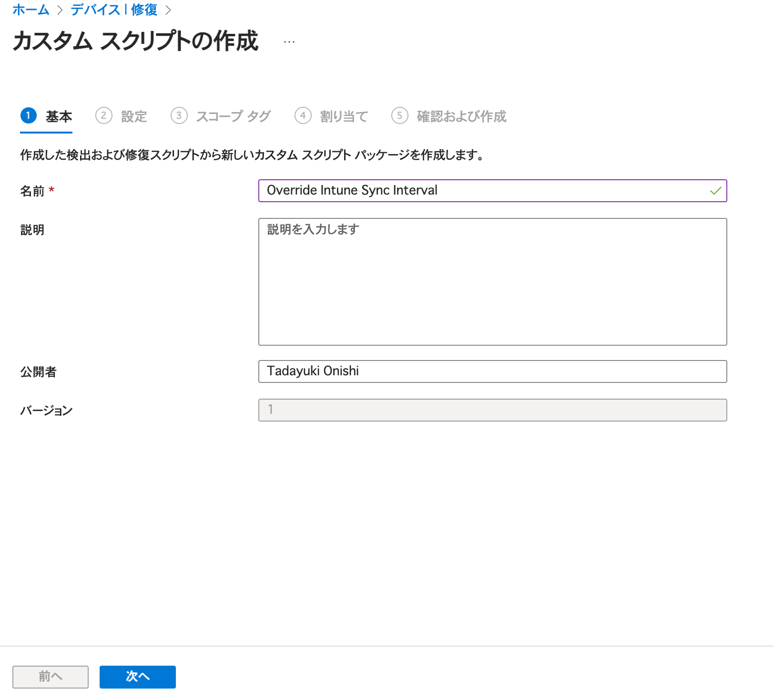Click the 前へ button
The image size is (774, 700).
(x=51, y=677)
